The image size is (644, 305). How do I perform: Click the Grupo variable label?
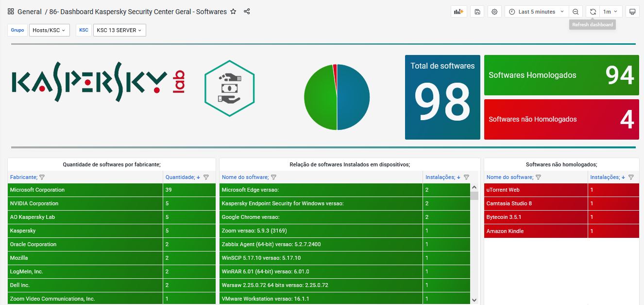(17, 30)
